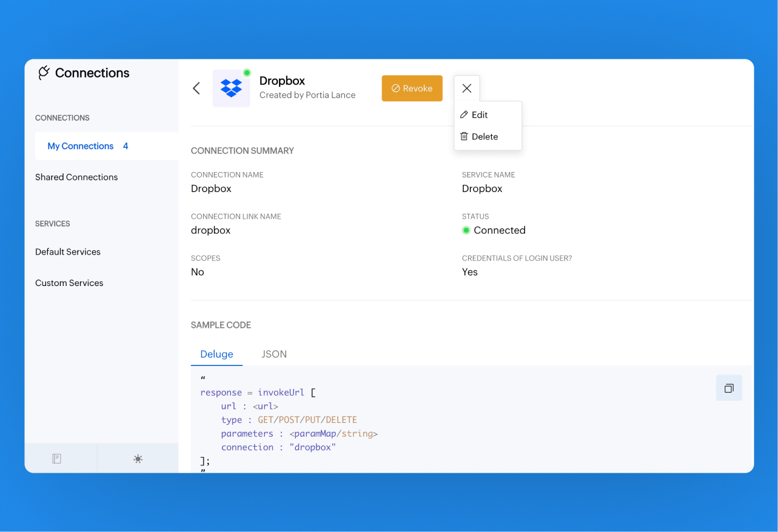This screenshot has width=778, height=532.
Task: Click the Connected status value
Action: tap(500, 230)
